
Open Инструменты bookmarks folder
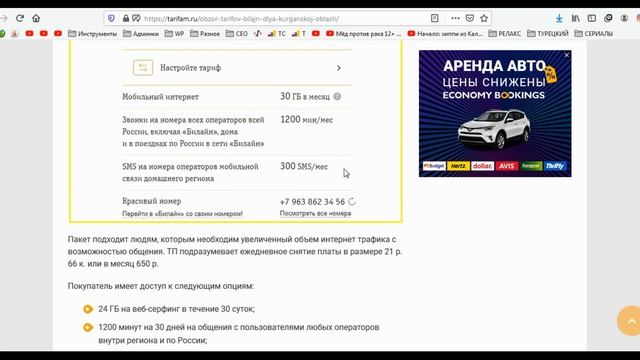pyautogui.click(x=93, y=33)
